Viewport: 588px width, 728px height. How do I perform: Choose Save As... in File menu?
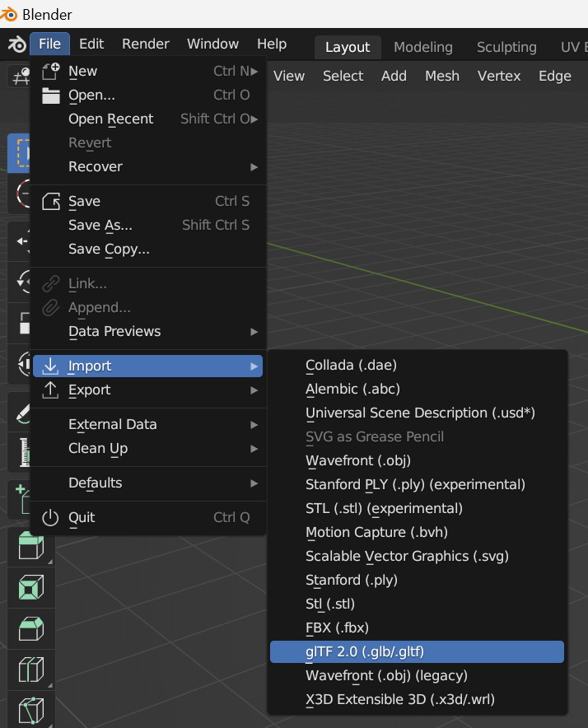tap(148, 225)
